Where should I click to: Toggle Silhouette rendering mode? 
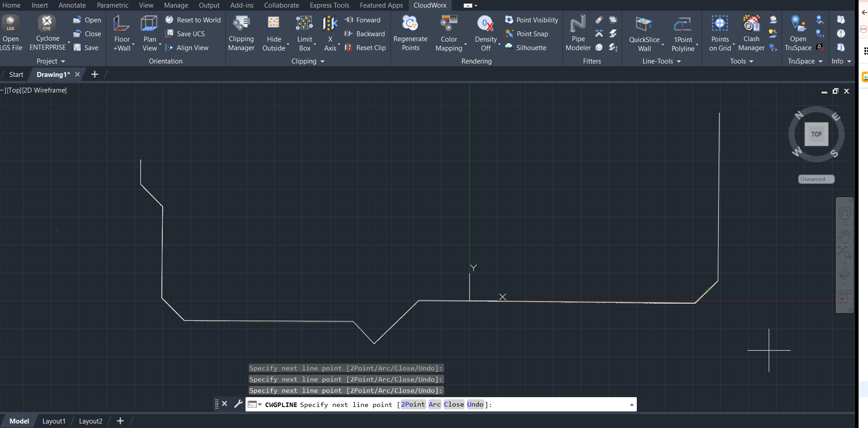pos(526,48)
